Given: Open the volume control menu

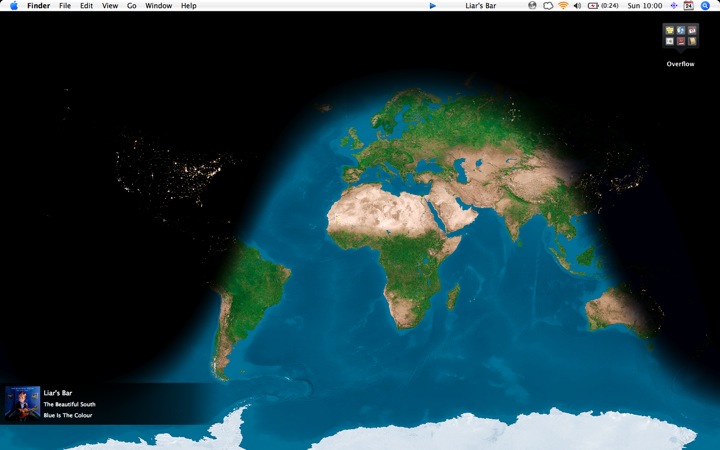Looking at the screenshot, I should 577,6.
